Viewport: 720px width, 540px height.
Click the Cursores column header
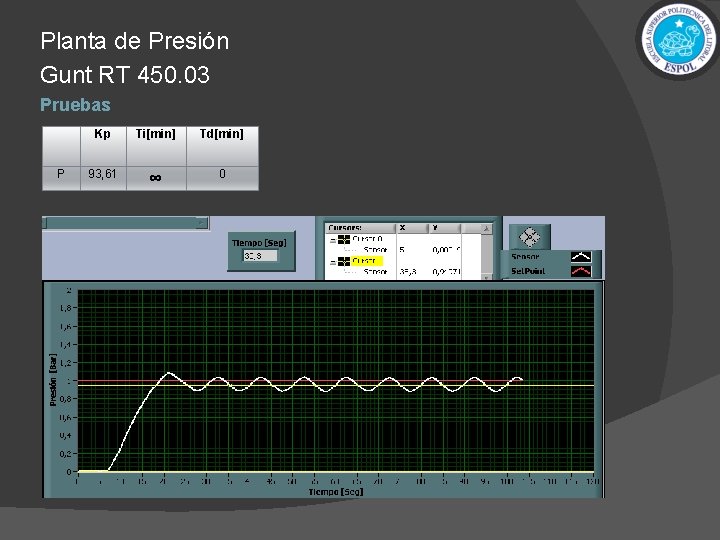pos(360,228)
